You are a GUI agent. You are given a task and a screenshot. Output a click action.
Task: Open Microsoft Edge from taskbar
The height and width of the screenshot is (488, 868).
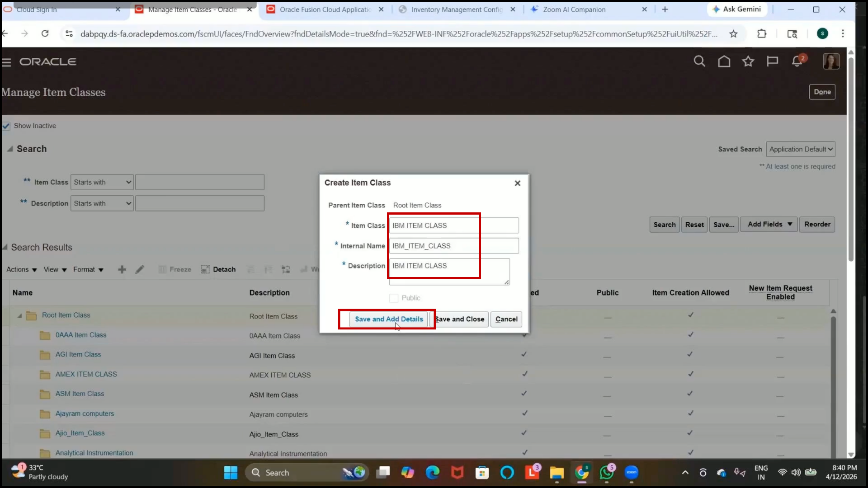[x=433, y=473]
